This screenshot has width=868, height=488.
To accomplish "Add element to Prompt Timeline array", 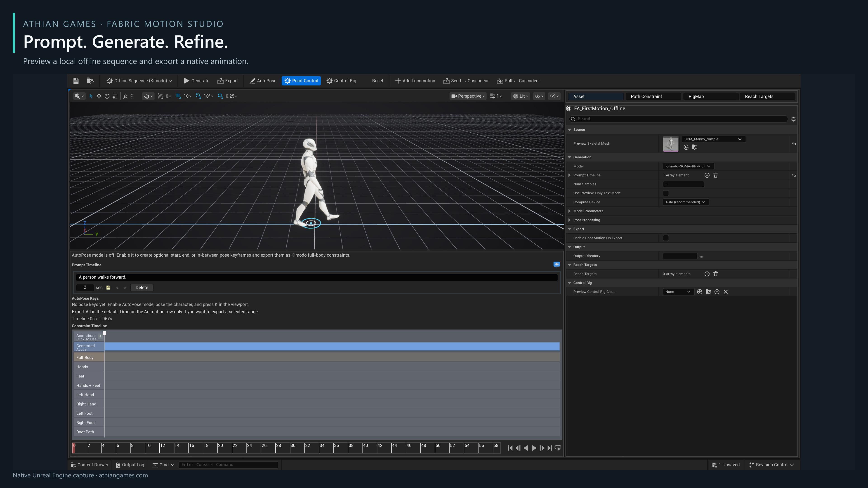I will pyautogui.click(x=707, y=175).
